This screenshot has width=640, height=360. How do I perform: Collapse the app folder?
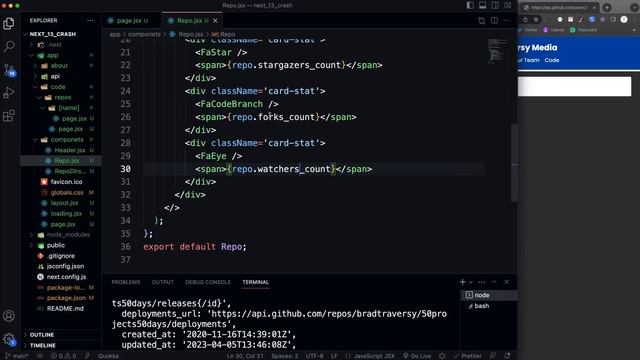[x=60, y=55]
